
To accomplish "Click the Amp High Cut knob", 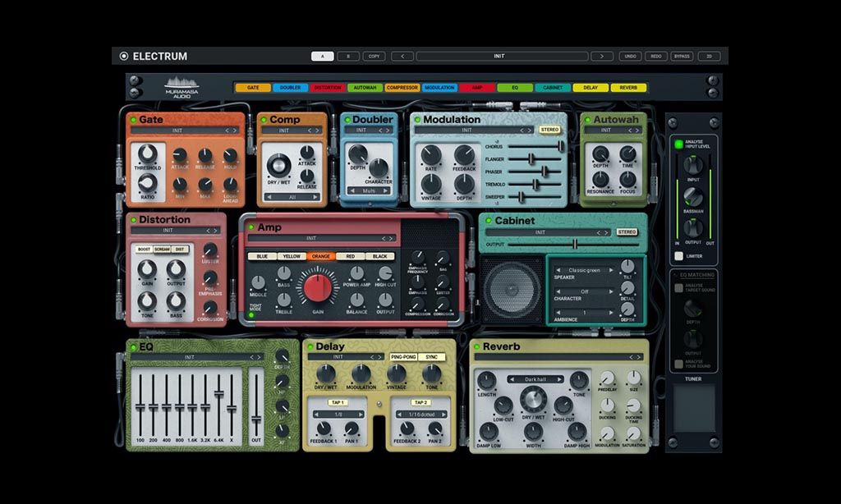I will point(385,273).
